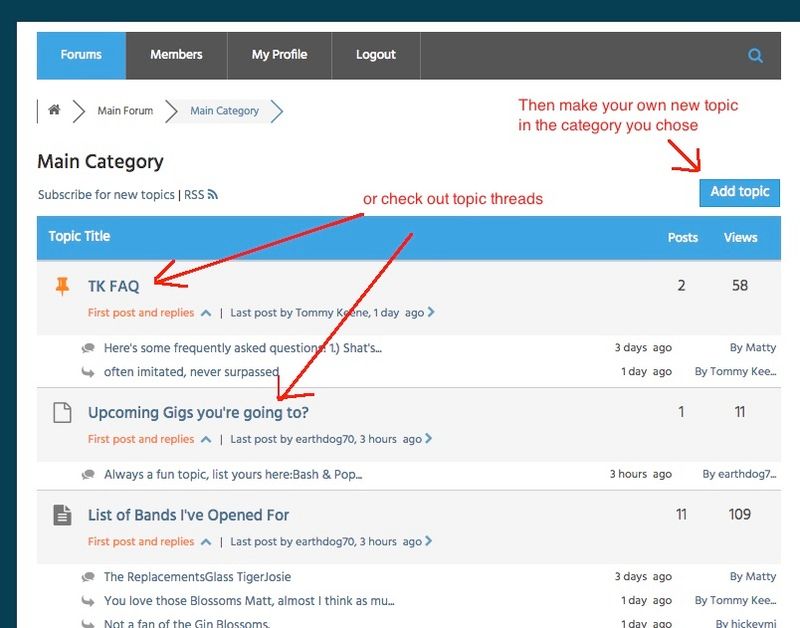Open the Forums tab
This screenshot has width=800, height=628.
pyautogui.click(x=81, y=55)
